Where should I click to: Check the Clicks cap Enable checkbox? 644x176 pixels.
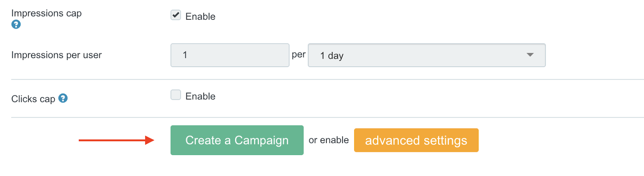[176, 95]
